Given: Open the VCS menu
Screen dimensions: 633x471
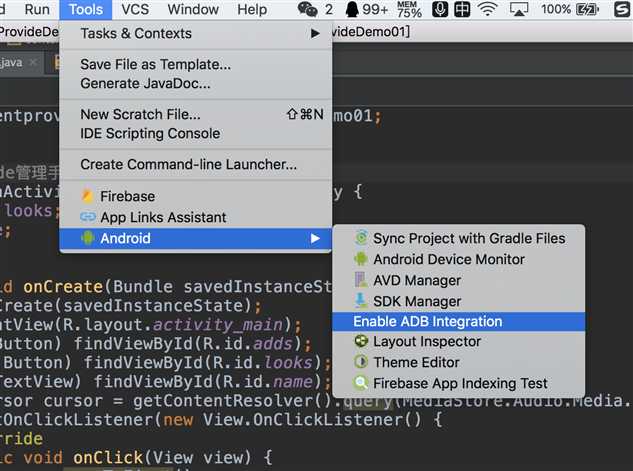Looking at the screenshot, I should point(135,9).
